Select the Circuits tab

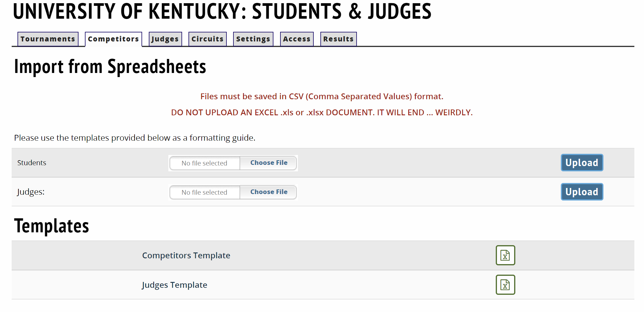[207, 39]
